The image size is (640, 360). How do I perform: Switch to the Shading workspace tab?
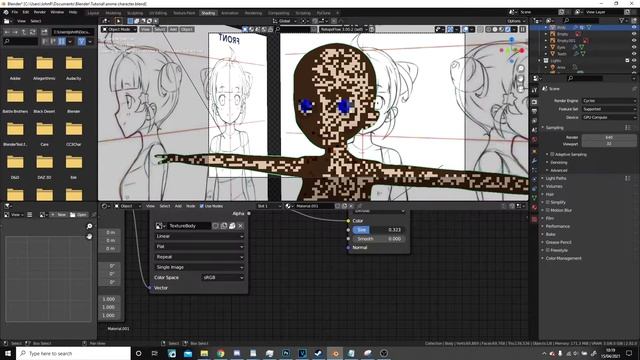(x=208, y=13)
